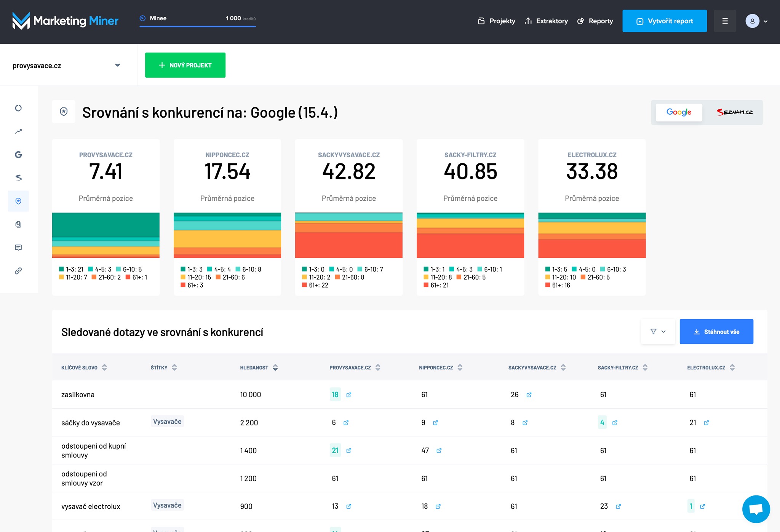Viewport: 780px width, 532px height.
Task: Open external link next to electrolux position 21
Action: 706,423
